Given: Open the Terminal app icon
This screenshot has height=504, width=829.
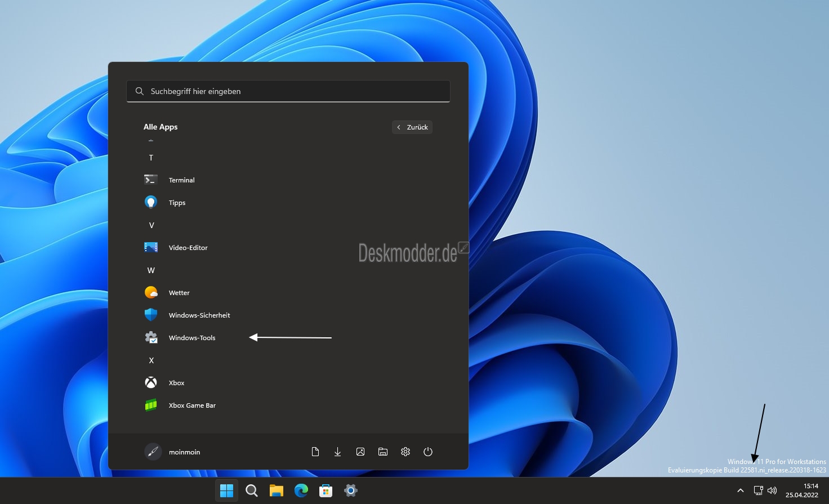Looking at the screenshot, I should pos(151,180).
